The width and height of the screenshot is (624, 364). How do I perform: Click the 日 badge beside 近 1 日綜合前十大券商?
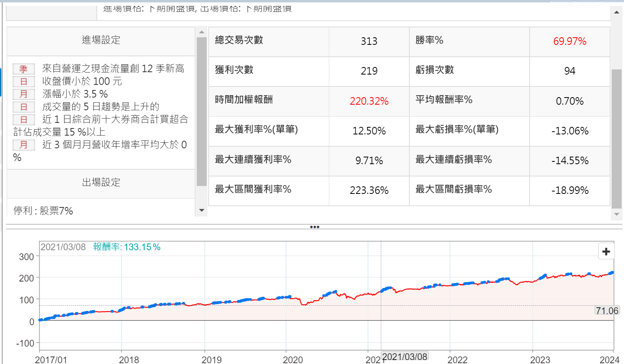(x=23, y=120)
